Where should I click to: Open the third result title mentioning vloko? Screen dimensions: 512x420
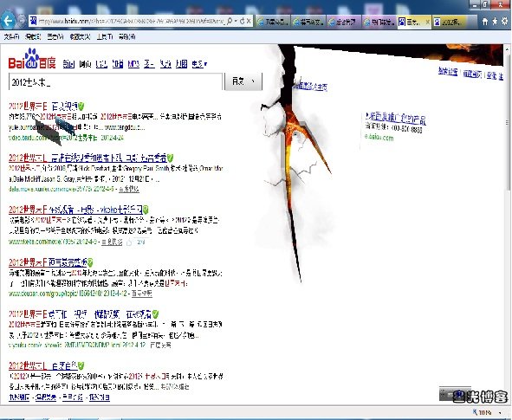(75, 210)
